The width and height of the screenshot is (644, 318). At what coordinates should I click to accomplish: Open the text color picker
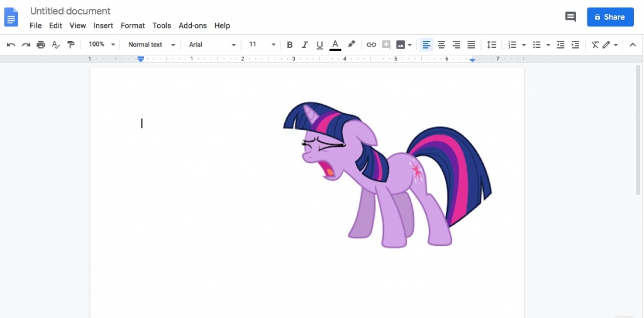pyautogui.click(x=335, y=45)
